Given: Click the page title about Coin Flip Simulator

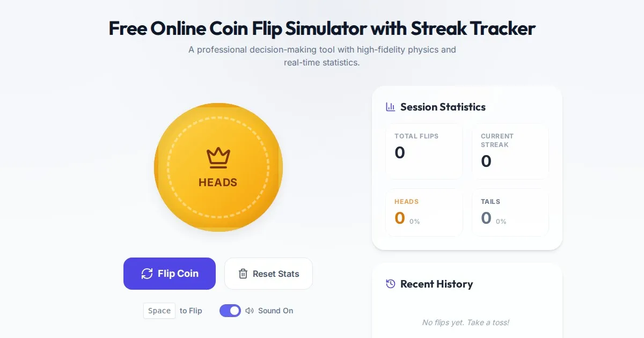Looking at the screenshot, I should [x=322, y=28].
